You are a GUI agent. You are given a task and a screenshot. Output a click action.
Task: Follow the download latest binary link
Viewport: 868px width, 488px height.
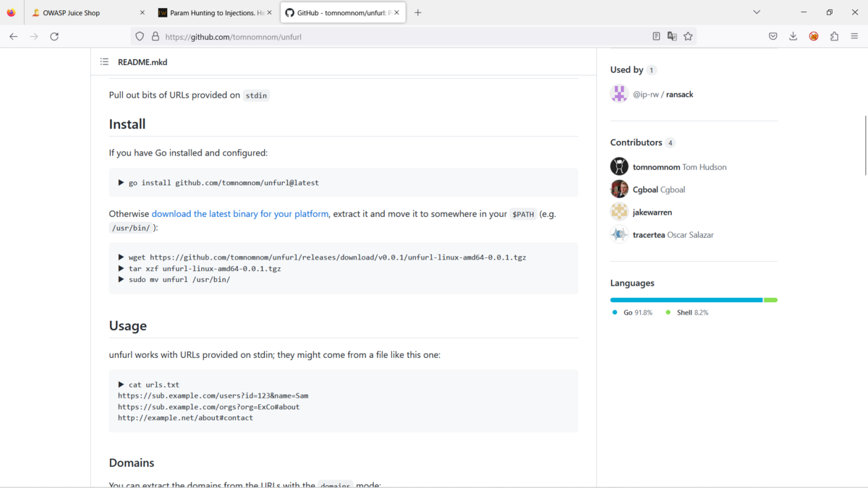(240, 214)
